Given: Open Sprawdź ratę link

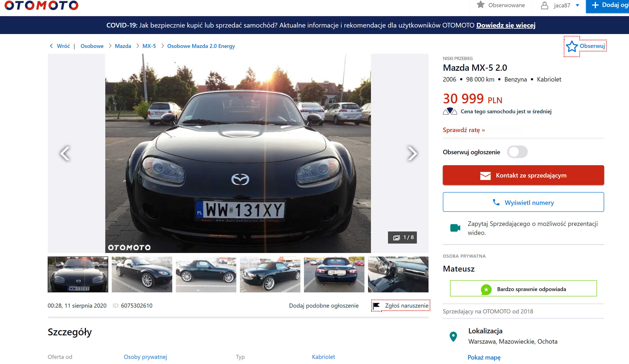Looking at the screenshot, I should point(464,130).
